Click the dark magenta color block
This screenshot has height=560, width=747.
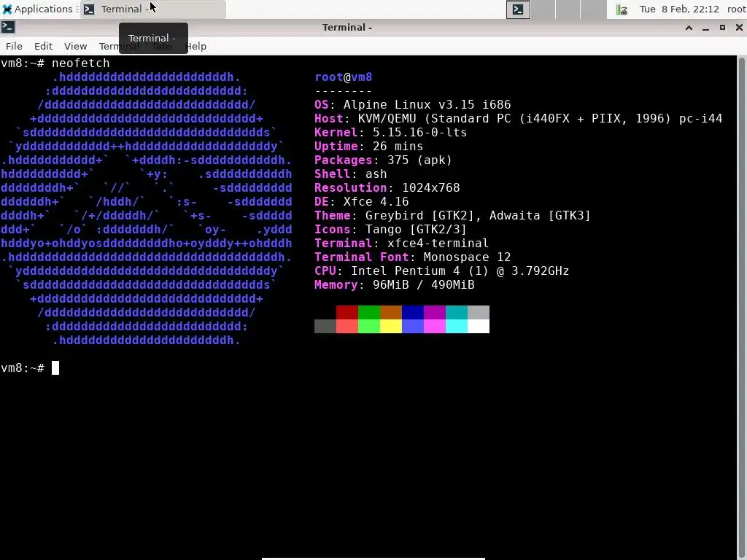[x=435, y=312]
